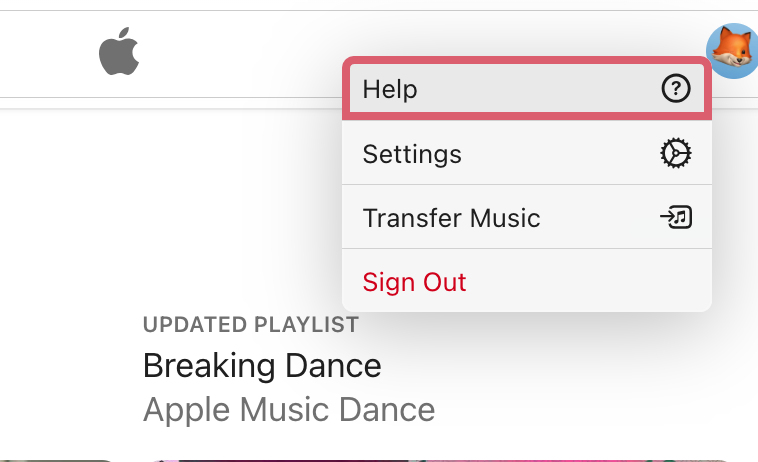Click the fox profile avatar
Image resolution: width=758 pixels, height=462 pixels.
[x=733, y=49]
